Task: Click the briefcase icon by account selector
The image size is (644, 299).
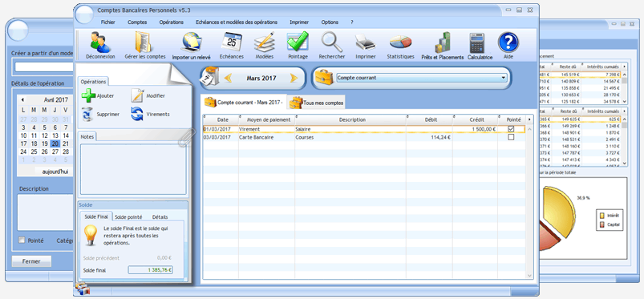Action: click(324, 77)
